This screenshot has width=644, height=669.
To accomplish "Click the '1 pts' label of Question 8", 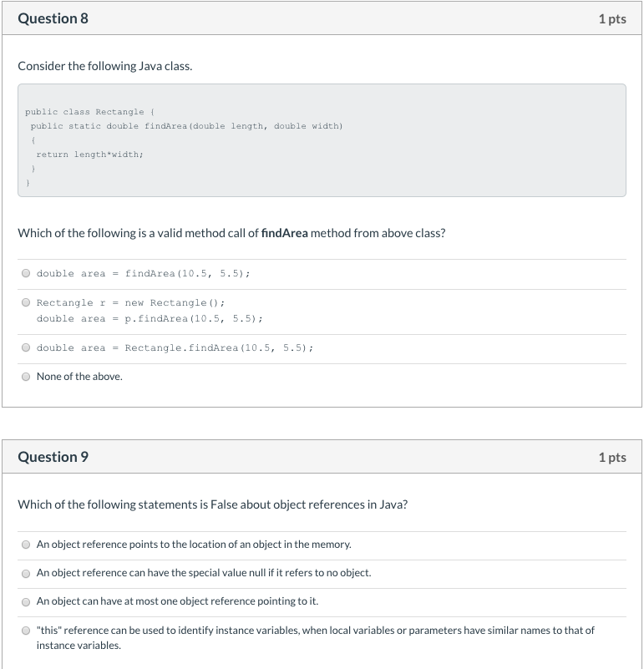I will (x=612, y=18).
